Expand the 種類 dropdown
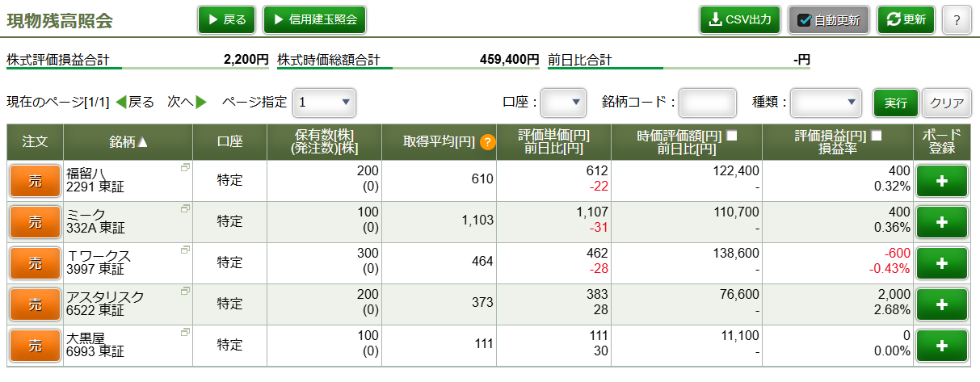This screenshot has height=382, width=980. tap(826, 103)
